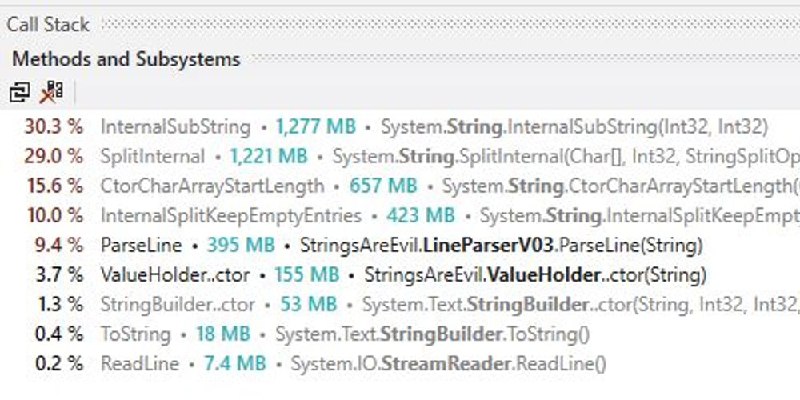The width and height of the screenshot is (800, 400).
Task: Select the SplitInternal method row
Action: pyautogui.click(x=400, y=156)
